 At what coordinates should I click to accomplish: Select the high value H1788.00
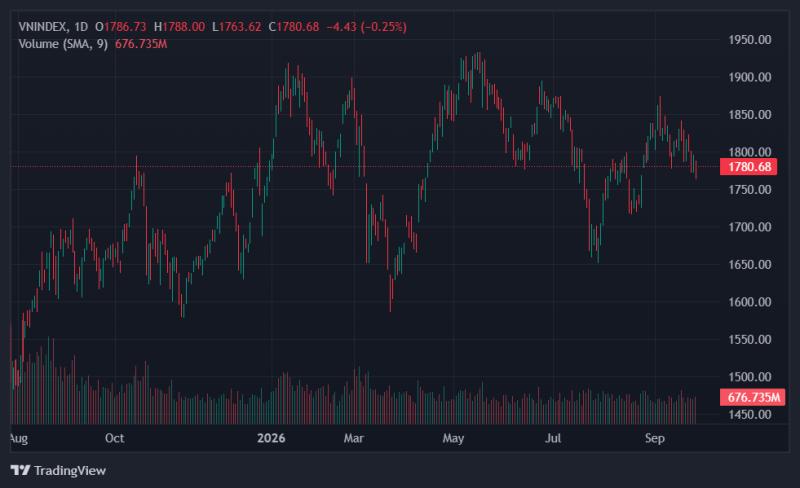(180, 27)
